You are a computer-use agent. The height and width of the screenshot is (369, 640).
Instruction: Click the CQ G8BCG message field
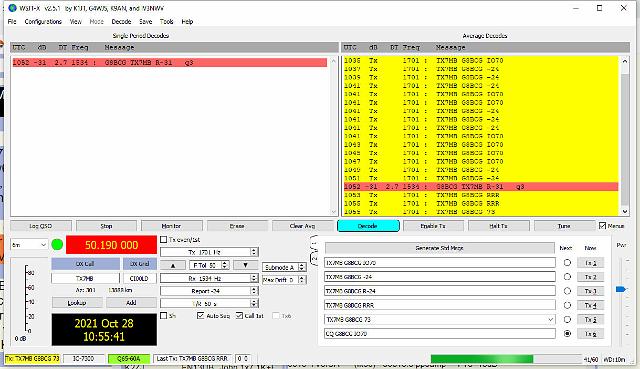(440, 333)
